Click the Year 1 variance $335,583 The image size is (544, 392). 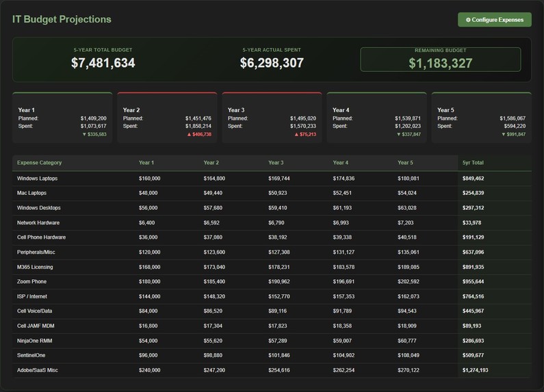coord(94,134)
